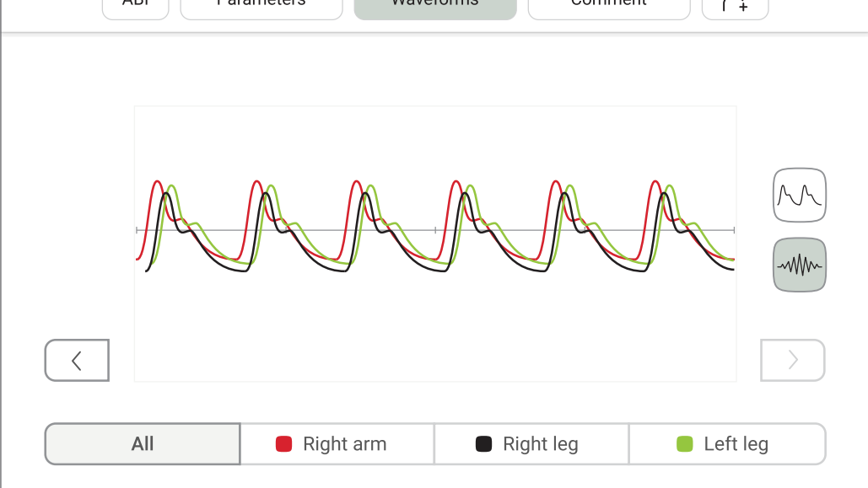Click the next waveform navigation arrow
Viewport: 868px width, 488px height.
(x=792, y=360)
